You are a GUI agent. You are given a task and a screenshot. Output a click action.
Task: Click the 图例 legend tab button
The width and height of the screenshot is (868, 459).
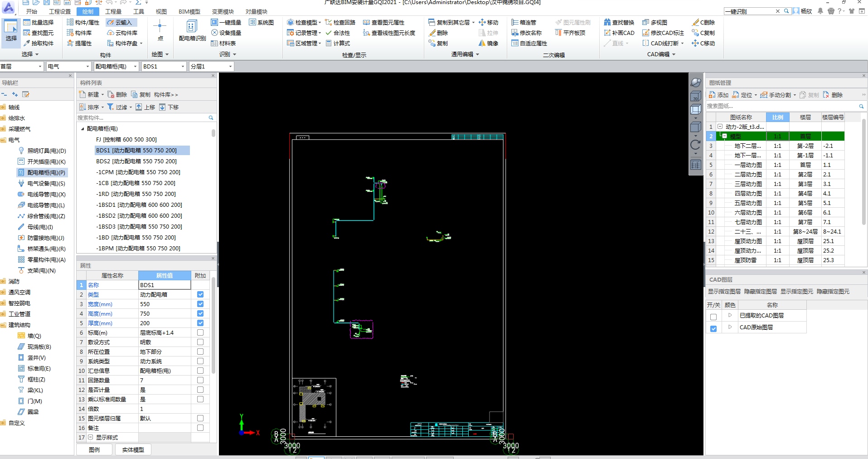point(94,449)
